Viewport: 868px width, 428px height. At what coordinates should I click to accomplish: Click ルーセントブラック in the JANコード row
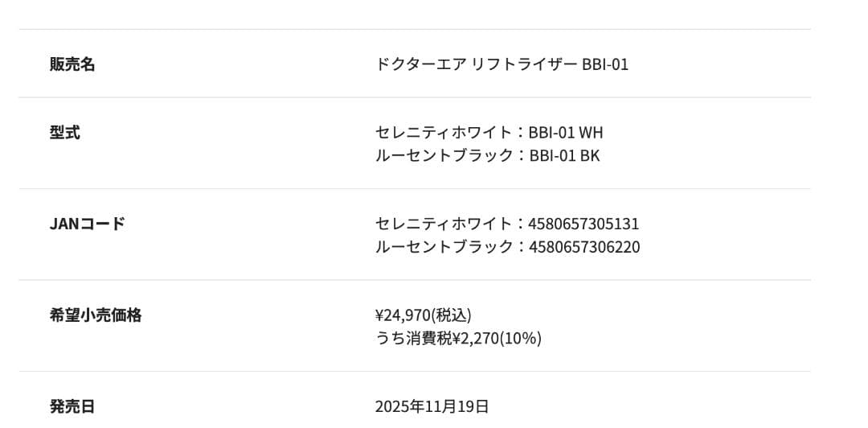444,248
